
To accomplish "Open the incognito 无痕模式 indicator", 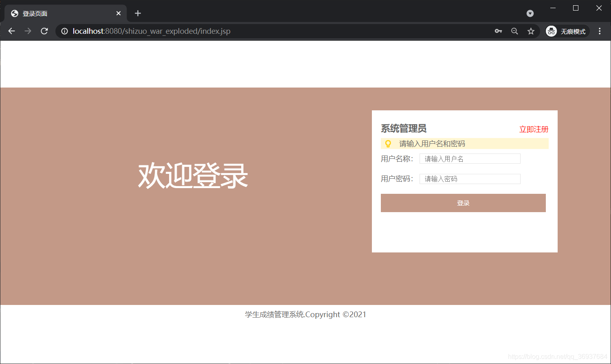I will click(x=567, y=31).
